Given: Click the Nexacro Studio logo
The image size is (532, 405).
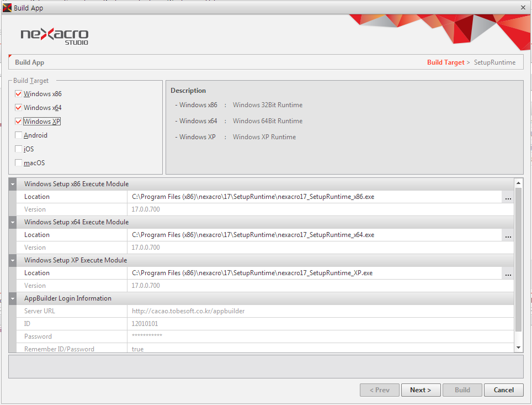Looking at the screenshot, I should (x=54, y=36).
